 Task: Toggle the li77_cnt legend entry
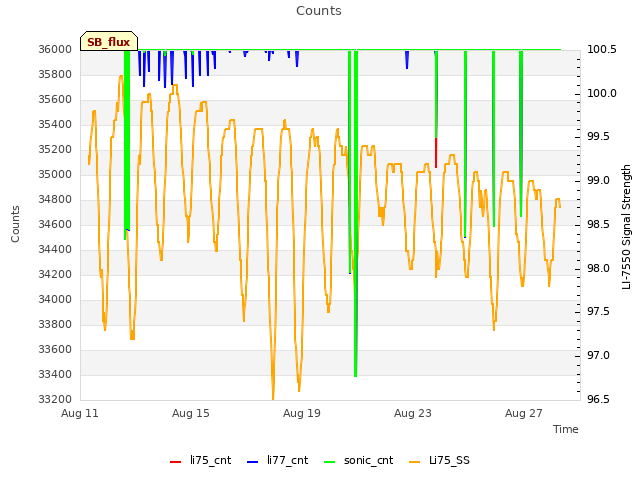click(x=278, y=460)
